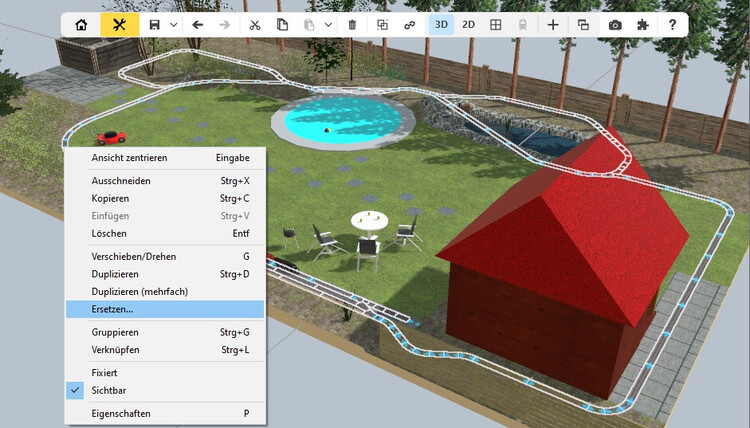Click the red lawn mower in garden

110,137
